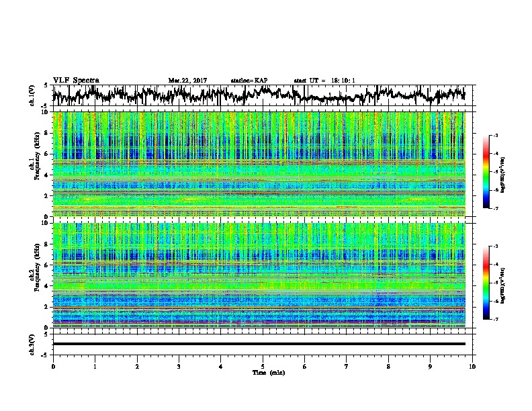Click the "-7" tick on lower colorbar
The image size is (532, 411).
pyautogui.click(x=495, y=319)
